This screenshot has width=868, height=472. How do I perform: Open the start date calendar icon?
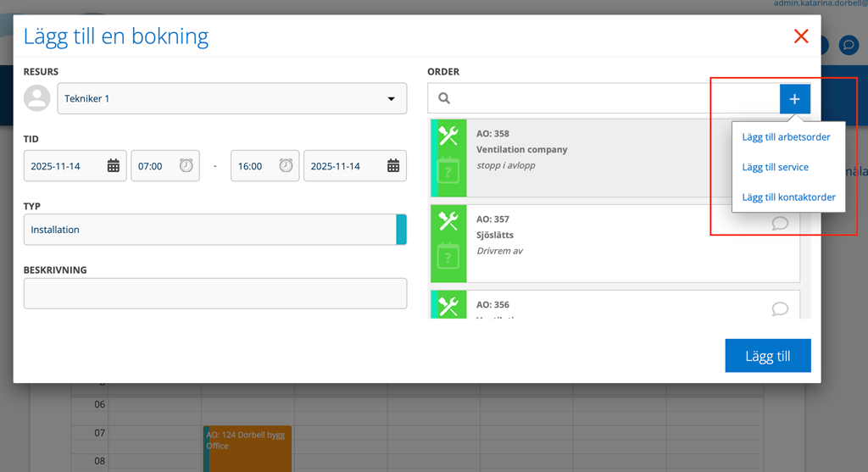pyautogui.click(x=113, y=166)
